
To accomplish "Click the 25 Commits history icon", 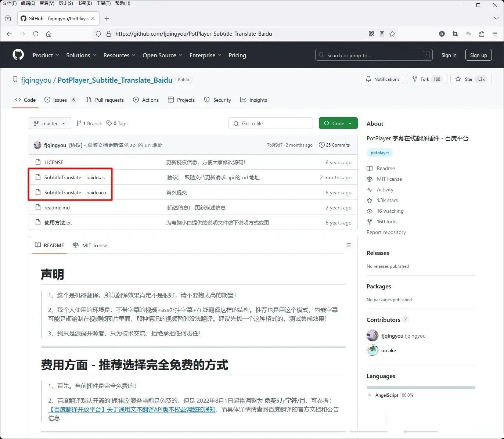I will click(321, 145).
